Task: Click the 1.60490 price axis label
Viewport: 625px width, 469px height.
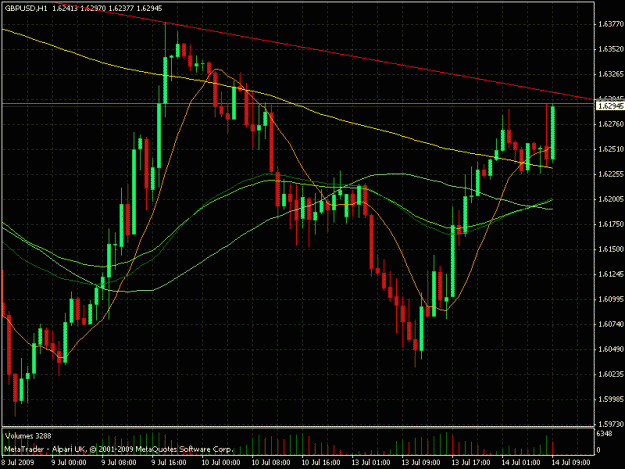Action: coord(611,349)
